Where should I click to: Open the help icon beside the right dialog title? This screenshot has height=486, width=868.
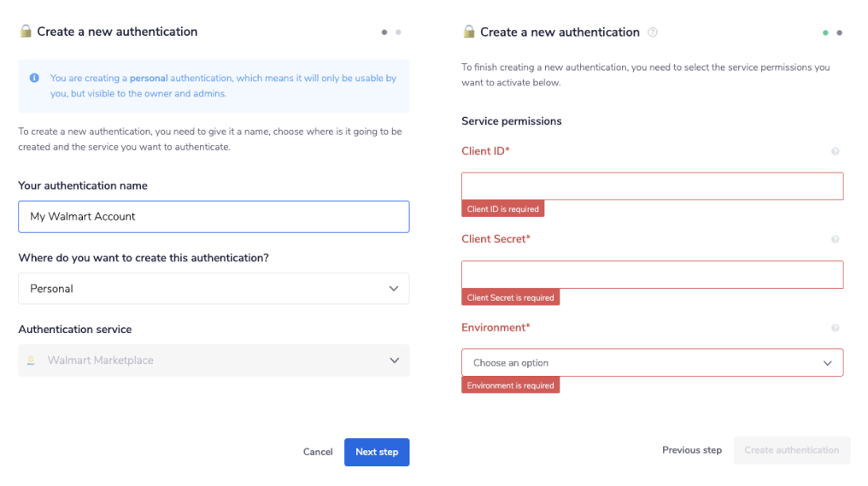653,32
